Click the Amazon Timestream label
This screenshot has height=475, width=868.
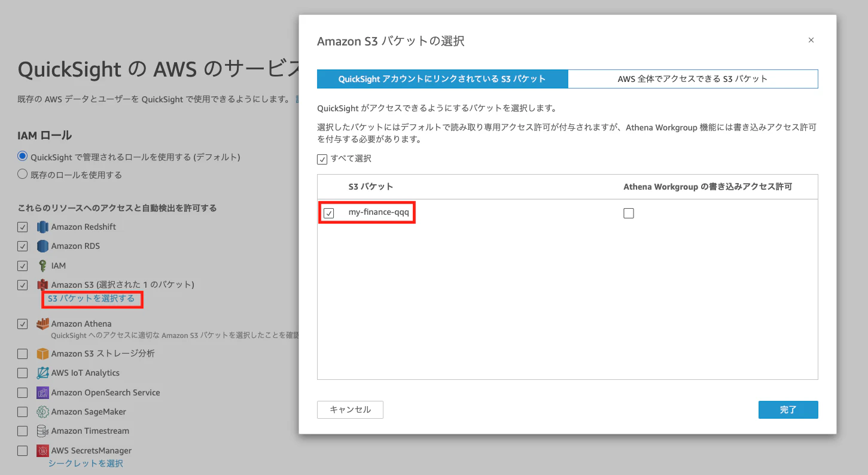pyautogui.click(x=90, y=431)
